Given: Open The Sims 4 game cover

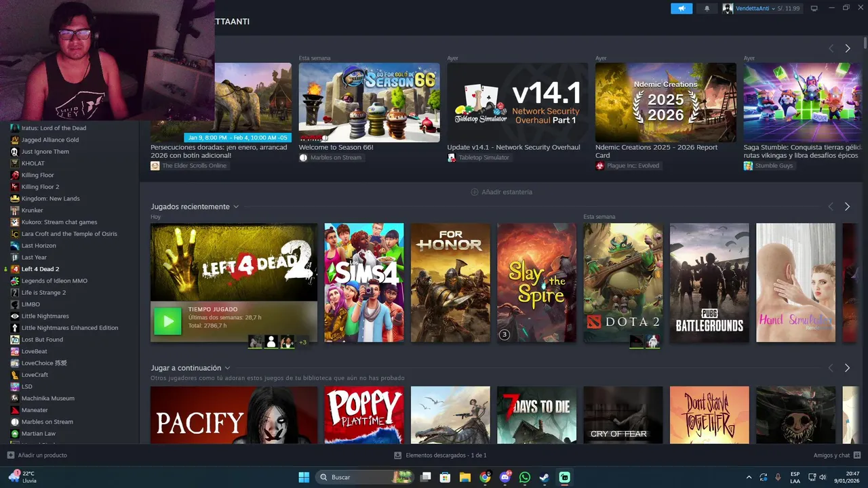Looking at the screenshot, I should click(x=363, y=283).
